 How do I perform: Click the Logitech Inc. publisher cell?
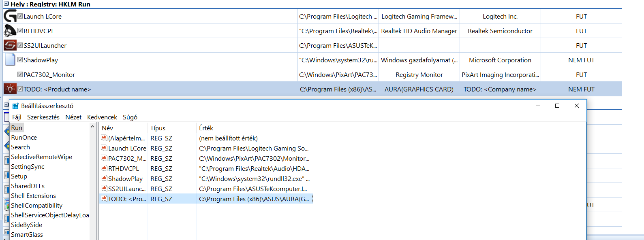pyautogui.click(x=500, y=17)
